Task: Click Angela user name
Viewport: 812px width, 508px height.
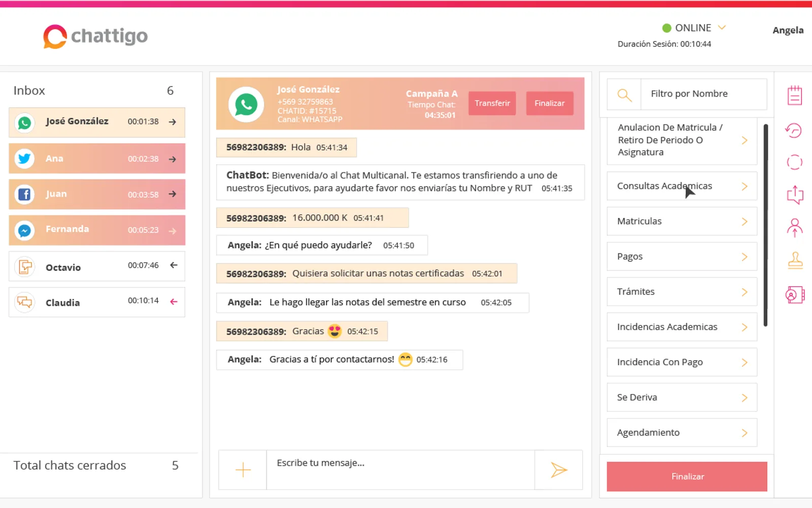Action: click(788, 30)
